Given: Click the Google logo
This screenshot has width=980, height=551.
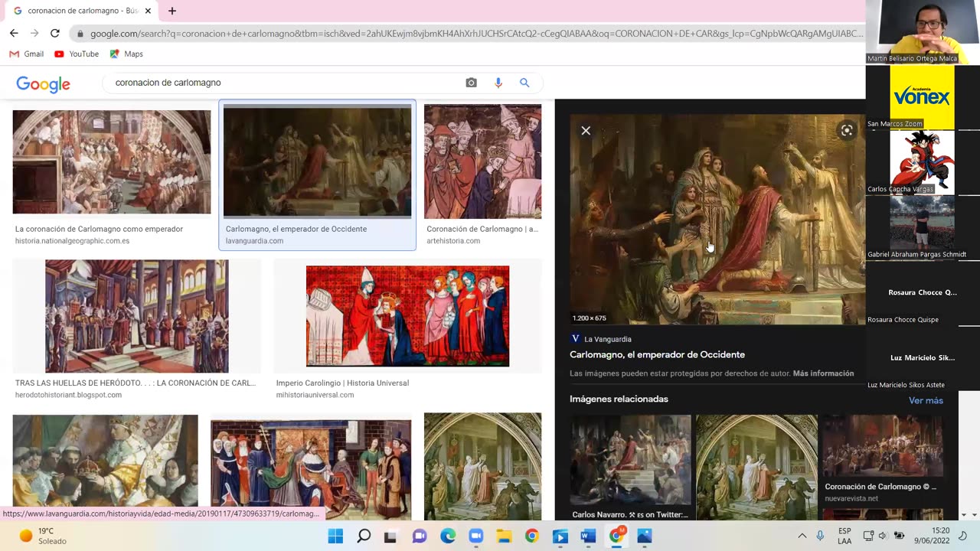Looking at the screenshot, I should tap(43, 83).
